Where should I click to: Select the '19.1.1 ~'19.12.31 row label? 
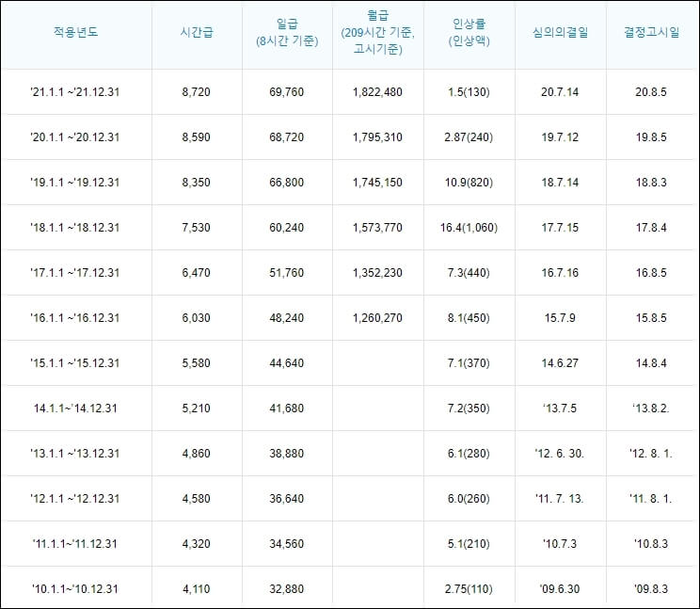pos(75,183)
